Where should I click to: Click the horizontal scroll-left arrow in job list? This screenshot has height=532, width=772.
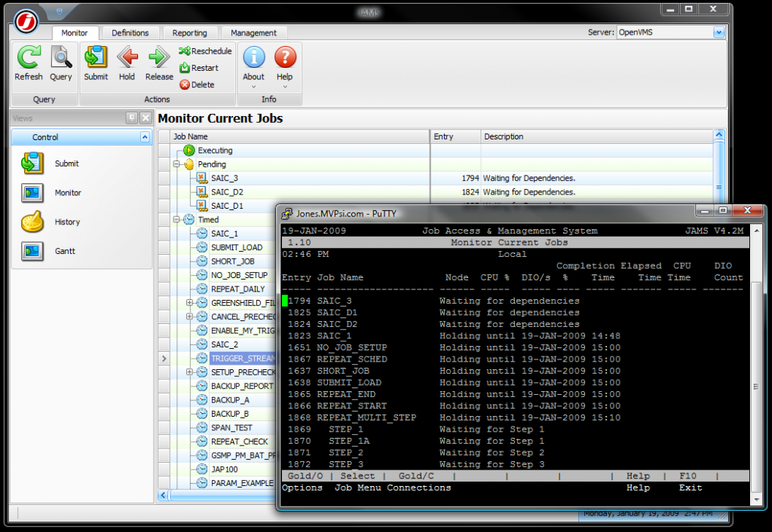163,495
